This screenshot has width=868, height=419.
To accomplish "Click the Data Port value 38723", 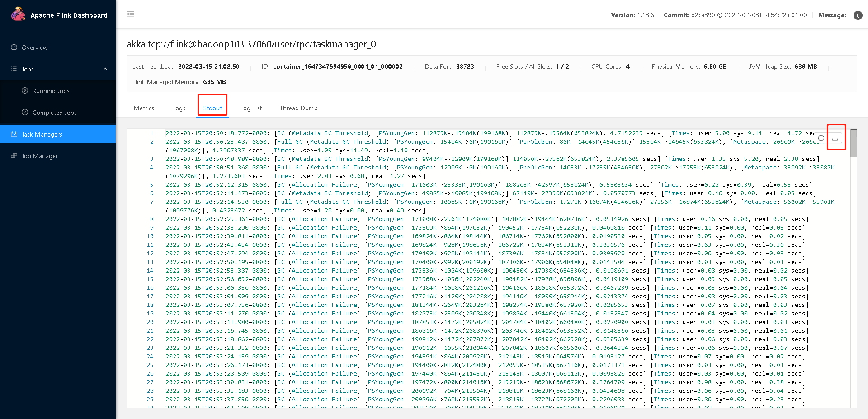I will [x=465, y=66].
